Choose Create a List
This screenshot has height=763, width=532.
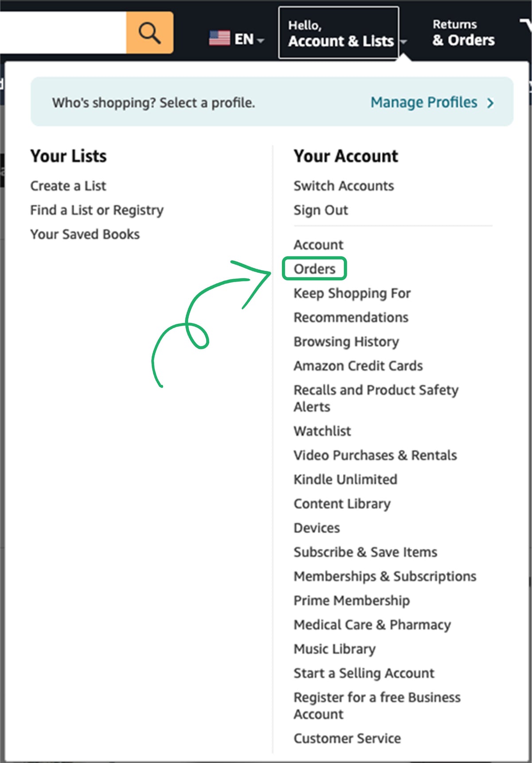click(x=68, y=186)
